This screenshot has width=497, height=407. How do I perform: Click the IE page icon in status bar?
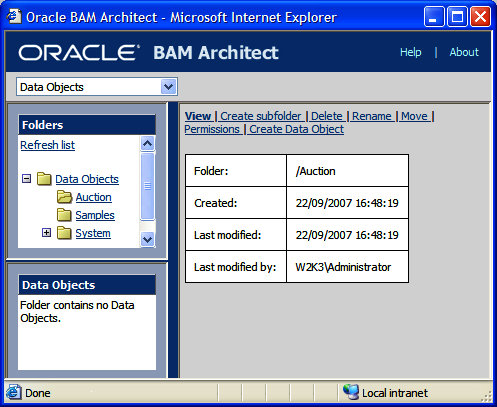coord(14,392)
